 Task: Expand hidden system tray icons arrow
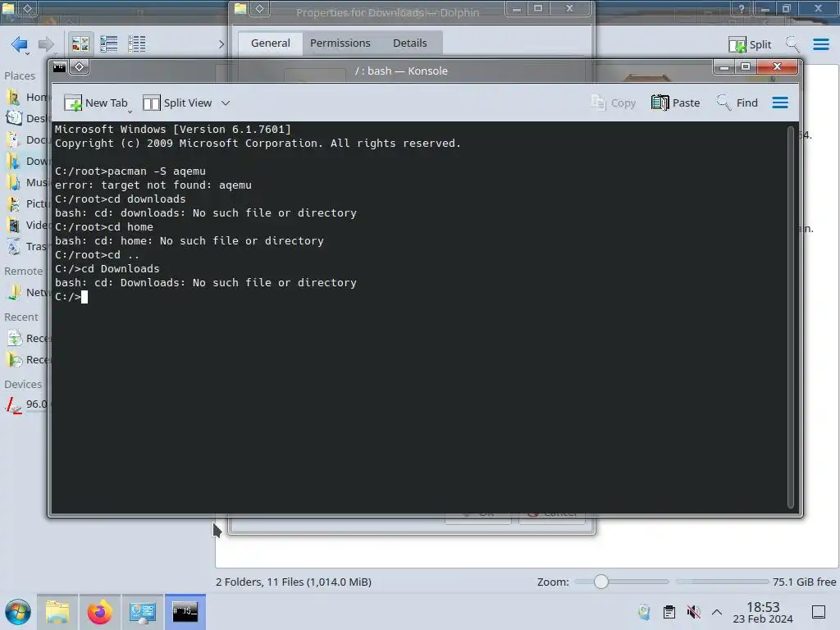coord(717,612)
